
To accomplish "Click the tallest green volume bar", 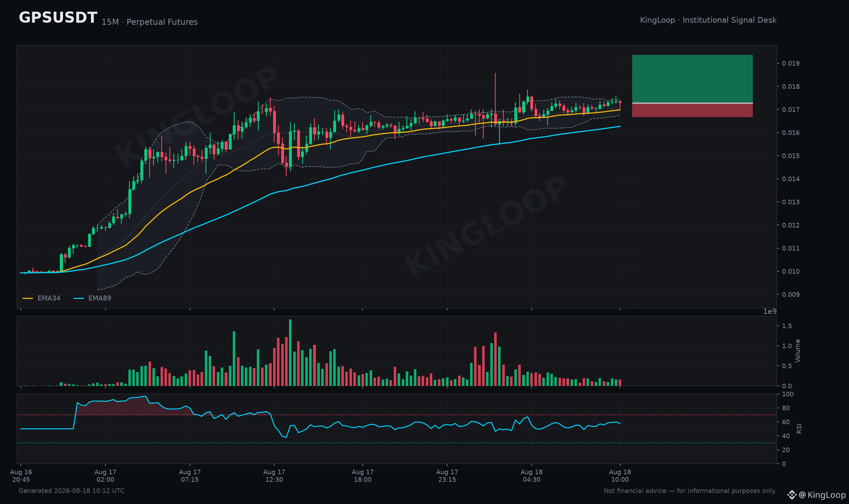I will point(290,353).
